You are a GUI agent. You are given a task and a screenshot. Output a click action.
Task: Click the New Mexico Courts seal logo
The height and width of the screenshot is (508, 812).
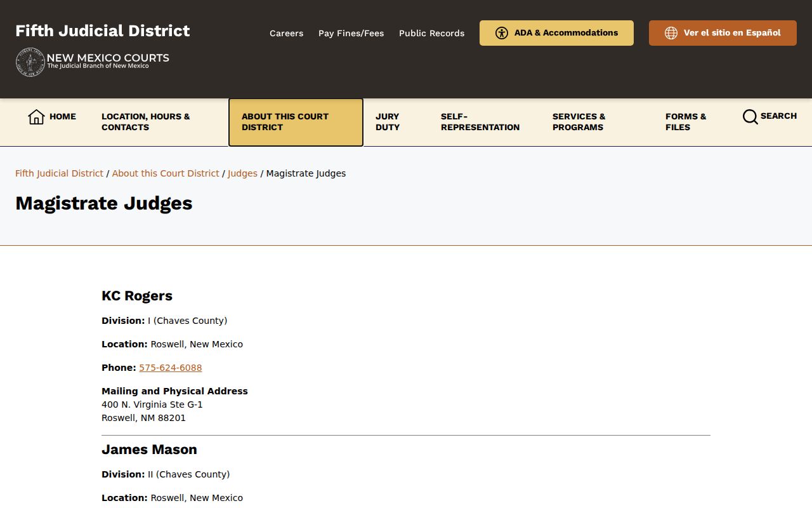30,62
